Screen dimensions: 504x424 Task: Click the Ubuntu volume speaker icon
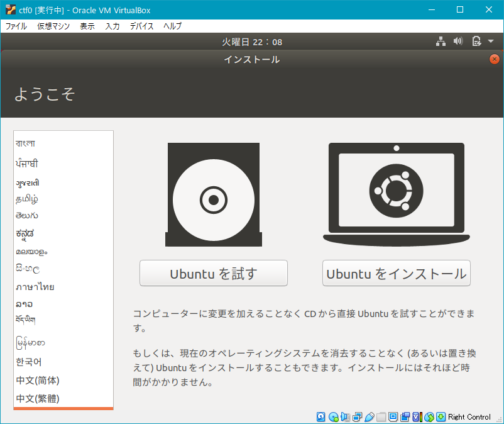(x=458, y=41)
